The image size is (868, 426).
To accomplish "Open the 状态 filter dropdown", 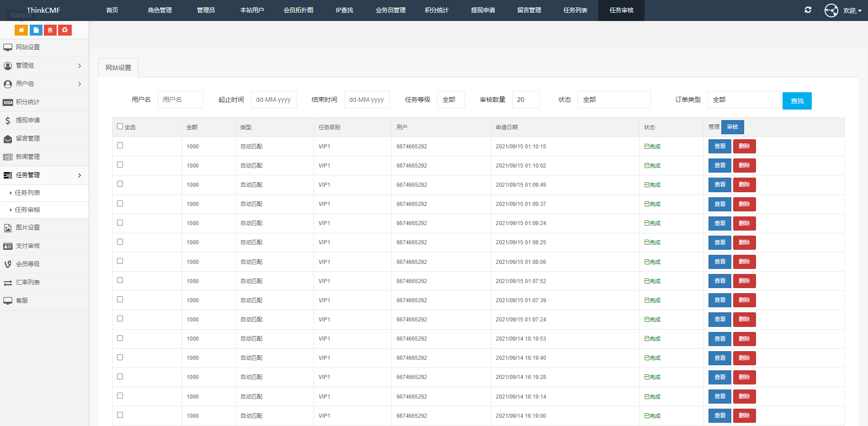I will tap(614, 100).
